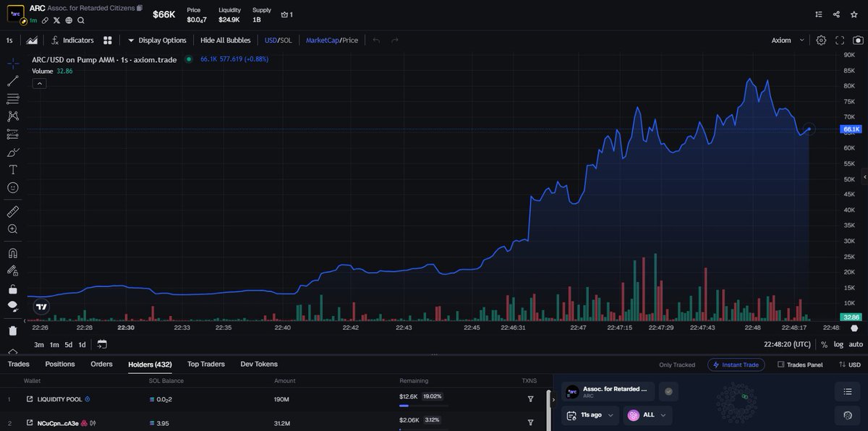Switch to the Orders tab
The image size is (868, 431).
pos(101,364)
